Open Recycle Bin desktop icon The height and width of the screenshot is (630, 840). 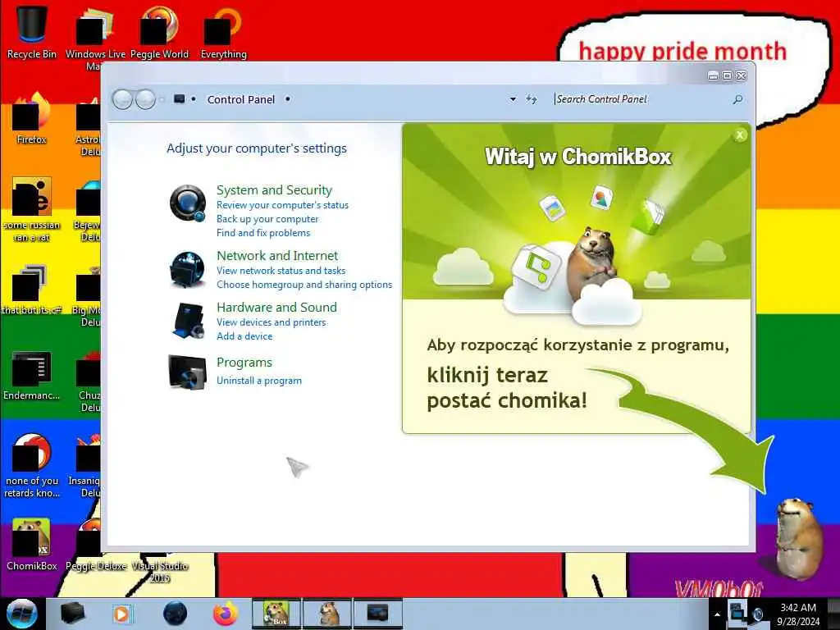32,31
